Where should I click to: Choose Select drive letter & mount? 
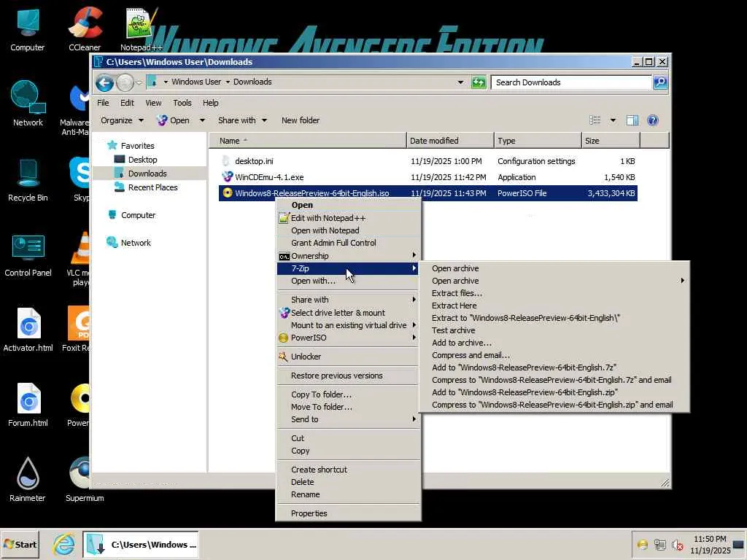pyautogui.click(x=348, y=313)
